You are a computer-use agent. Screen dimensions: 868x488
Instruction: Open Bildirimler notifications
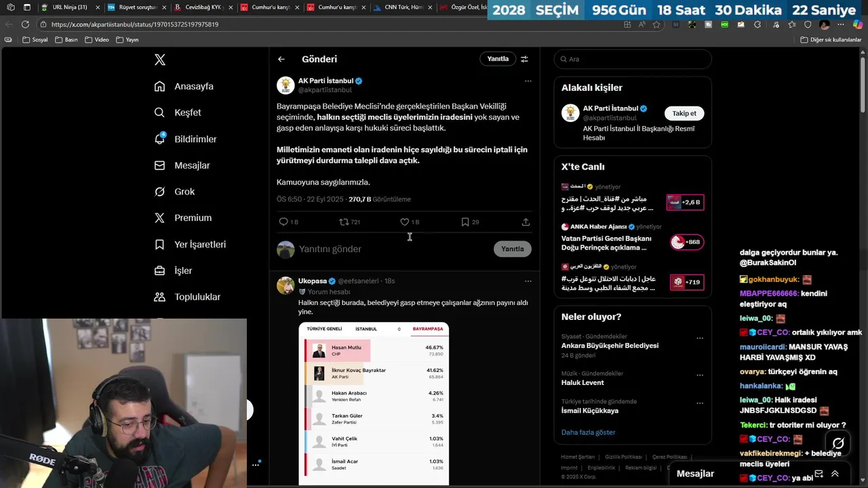click(x=185, y=139)
